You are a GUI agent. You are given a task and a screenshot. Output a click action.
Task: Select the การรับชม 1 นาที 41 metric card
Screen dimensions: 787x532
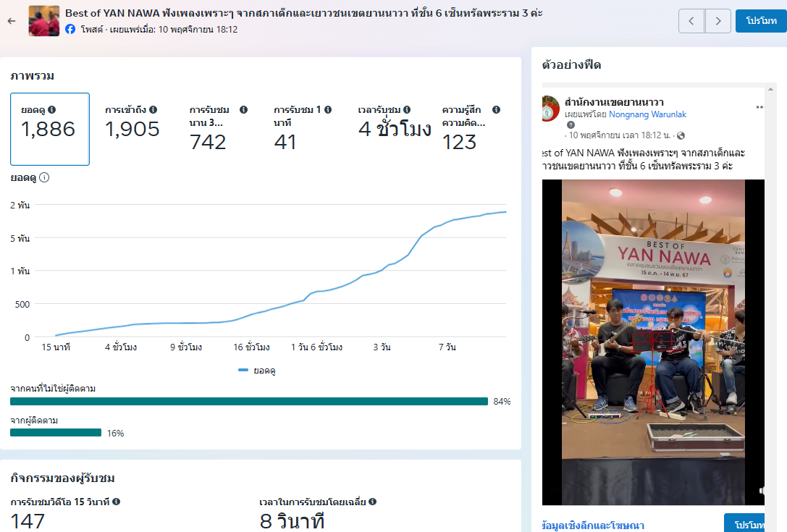pos(303,129)
